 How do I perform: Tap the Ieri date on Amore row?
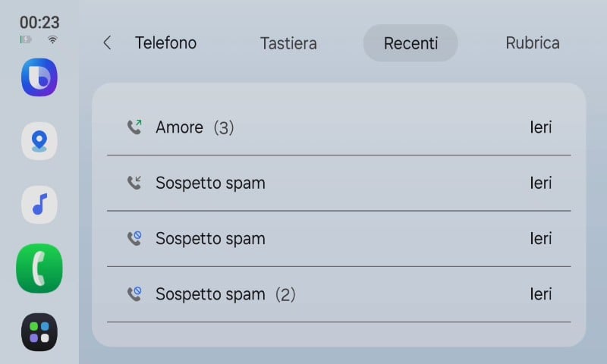540,127
